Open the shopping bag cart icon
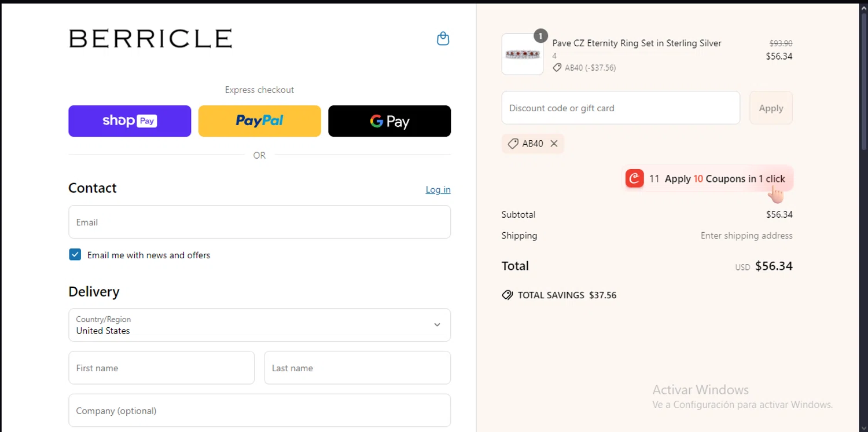The height and width of the screenshot is (432, 868). click(443, 39)
